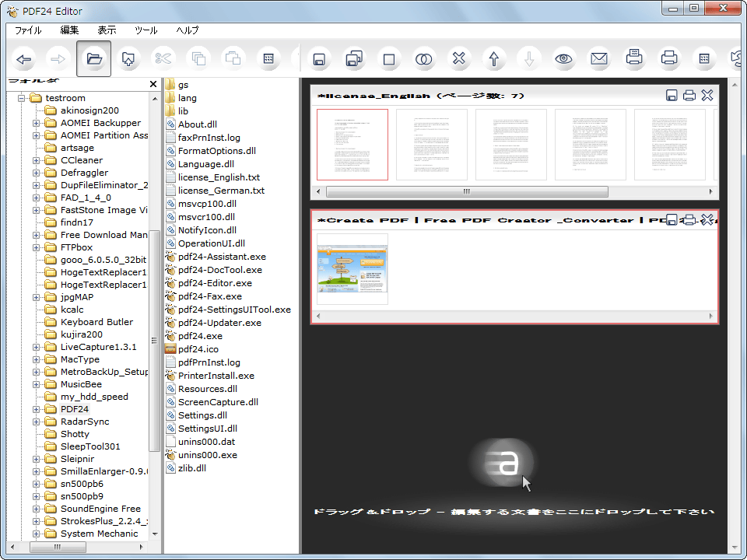Click the right toolbar view-mode grid icon
The height and width of the screenshot is (560, 747).
point(704,59)
